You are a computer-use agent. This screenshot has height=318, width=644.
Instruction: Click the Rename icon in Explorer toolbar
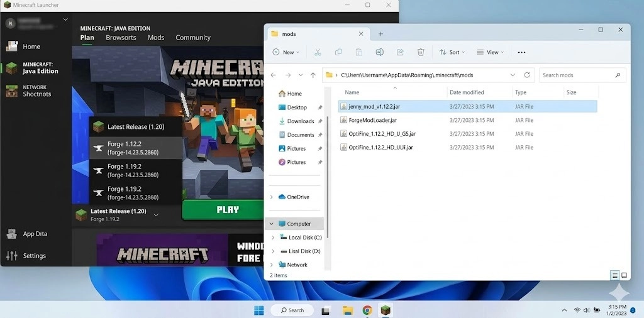379,52
